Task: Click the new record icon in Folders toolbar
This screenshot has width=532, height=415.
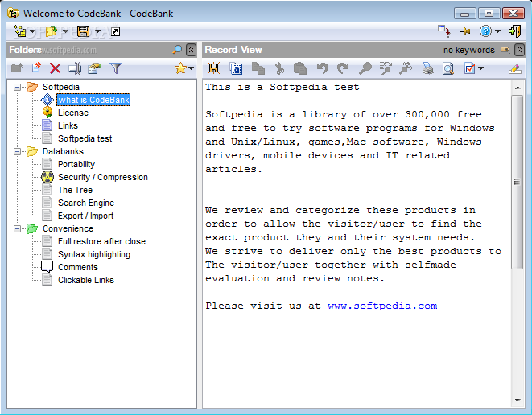Action: click(x=36, y=68)
